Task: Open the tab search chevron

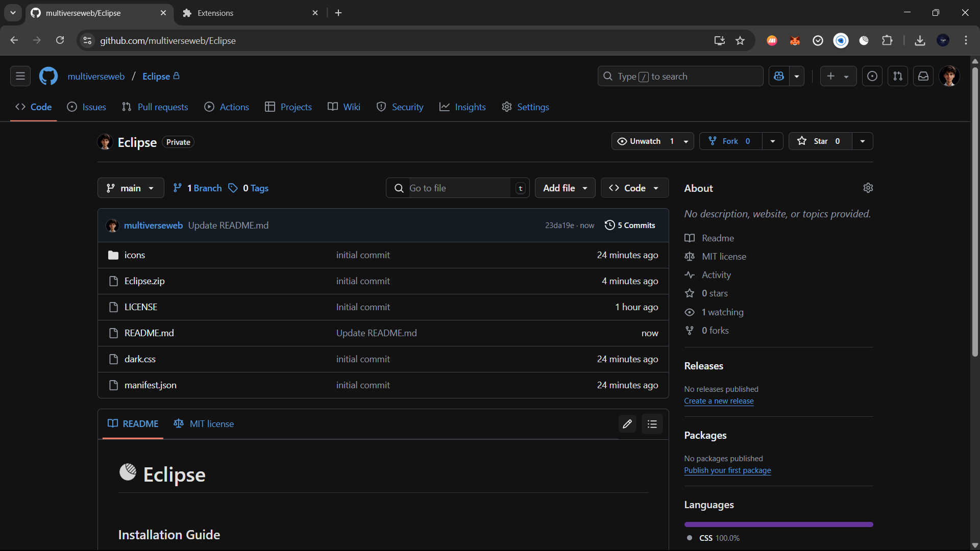Action: click(x=13, y=13)
